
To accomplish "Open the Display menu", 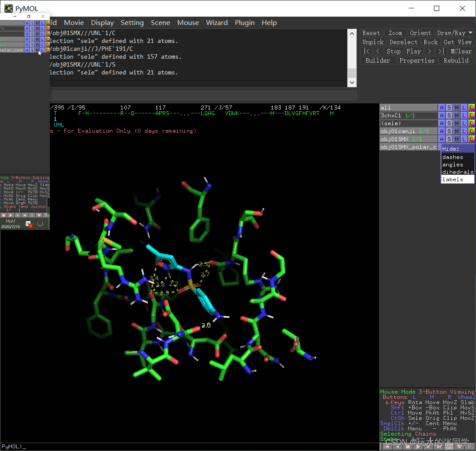I will (102, 23).
